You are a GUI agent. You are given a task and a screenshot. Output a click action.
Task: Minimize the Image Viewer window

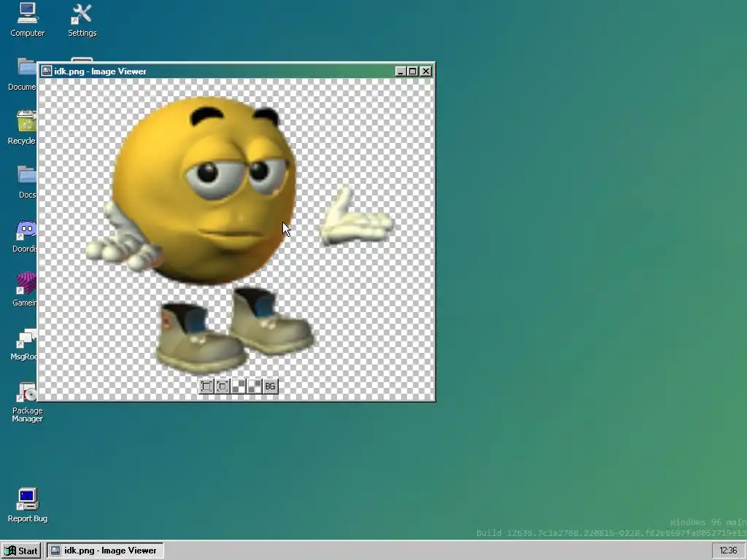(400, 71)
